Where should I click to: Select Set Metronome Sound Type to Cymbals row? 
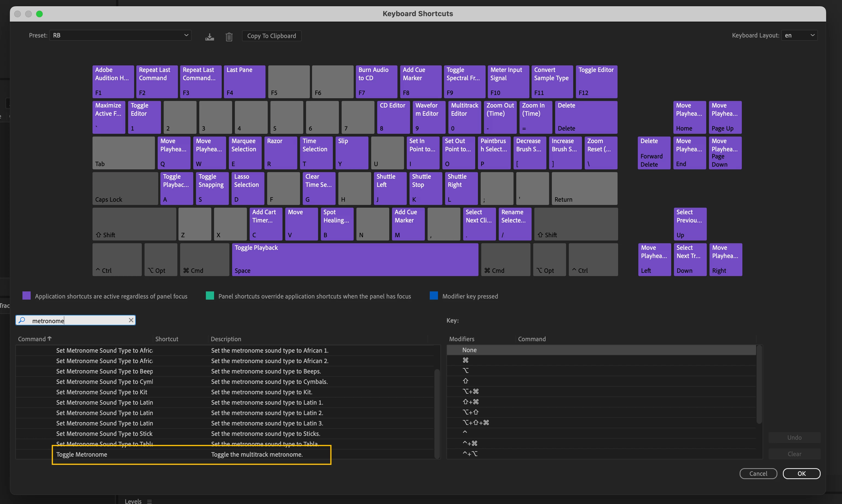click(x=224, y=382)
